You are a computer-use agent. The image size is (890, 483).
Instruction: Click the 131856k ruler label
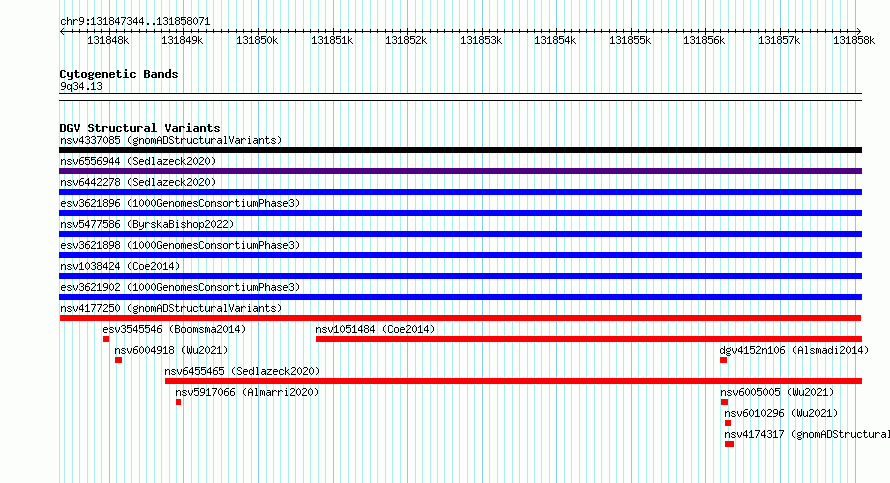(x=704, y=40)
